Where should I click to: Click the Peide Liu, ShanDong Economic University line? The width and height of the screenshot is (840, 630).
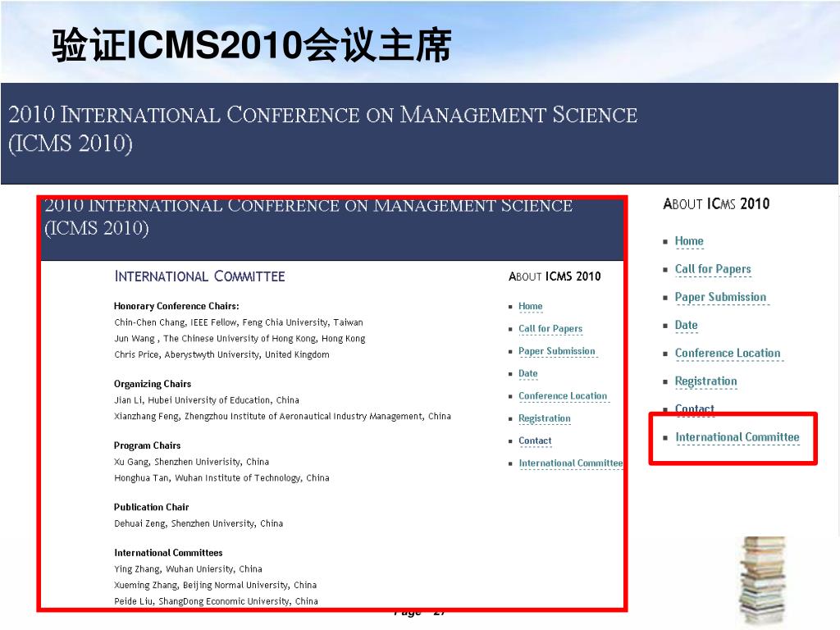[x=216, y=601]
